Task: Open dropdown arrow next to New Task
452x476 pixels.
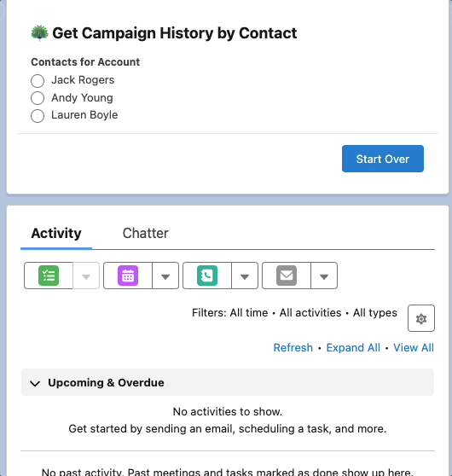Action: pyautogui.click(x=86, y=276)
